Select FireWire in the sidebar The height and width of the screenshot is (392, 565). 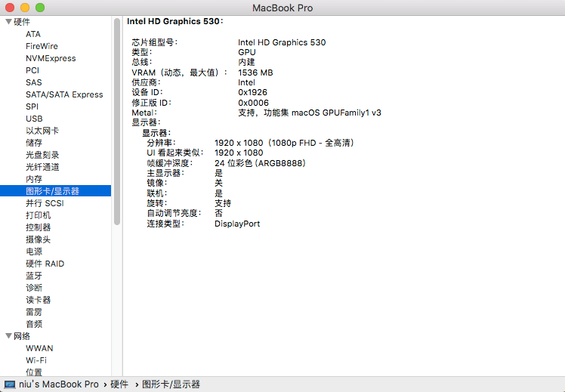42,46
